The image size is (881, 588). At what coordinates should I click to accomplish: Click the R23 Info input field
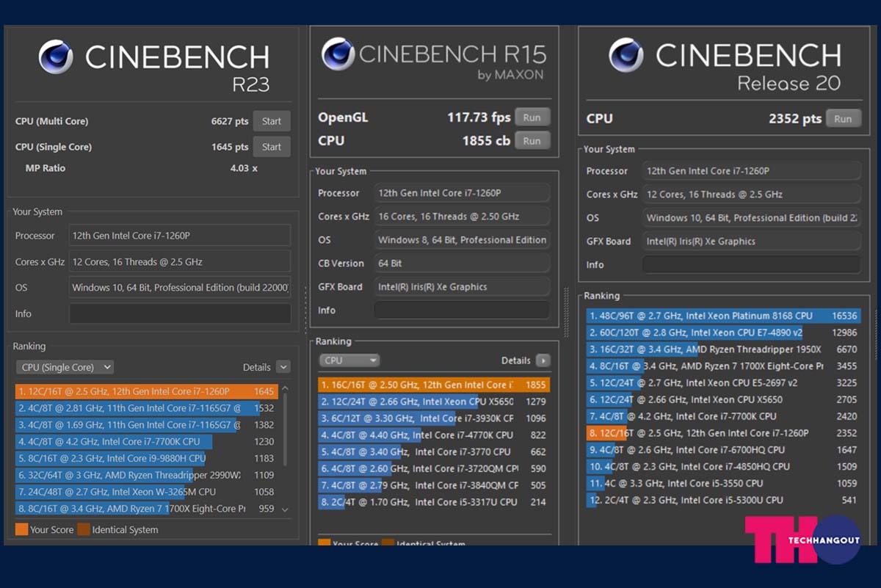point(180,313)
